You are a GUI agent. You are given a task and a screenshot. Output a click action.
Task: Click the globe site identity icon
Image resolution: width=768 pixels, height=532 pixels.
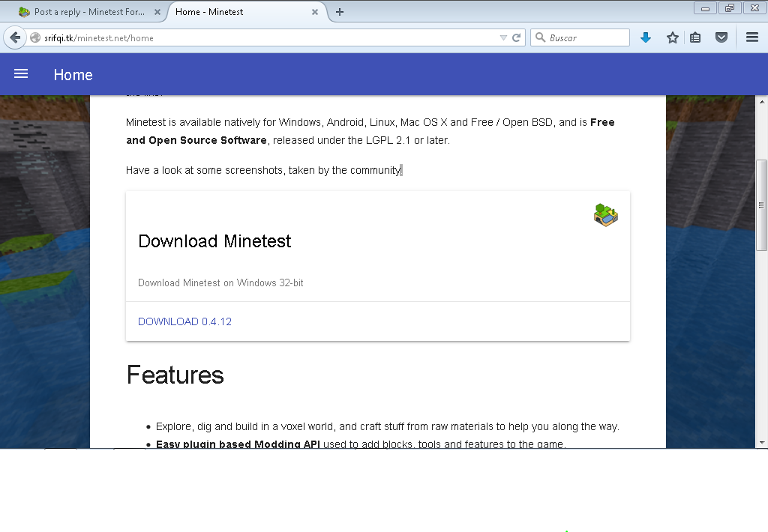(x=35, y=37)
